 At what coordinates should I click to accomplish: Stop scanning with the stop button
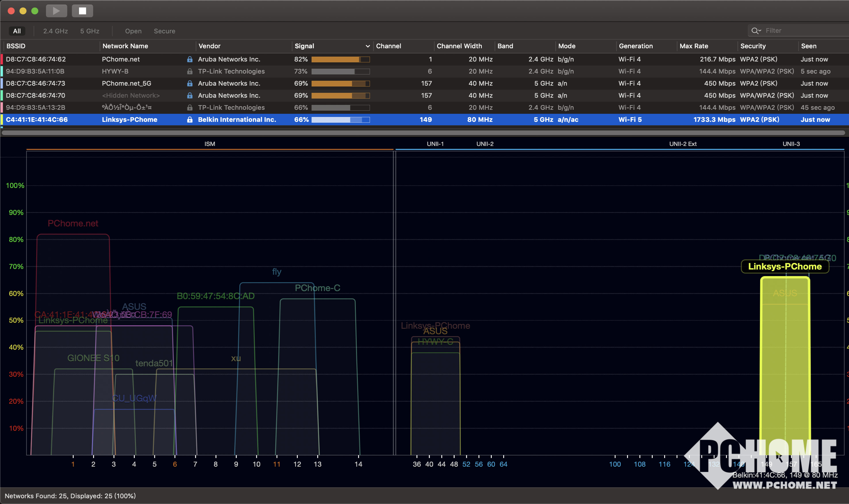(x=82, y=11)
